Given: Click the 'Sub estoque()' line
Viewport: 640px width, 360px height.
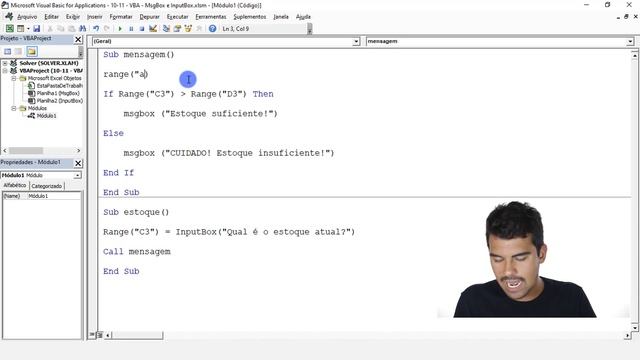Looking at the screenshot, I should (136, 212).
